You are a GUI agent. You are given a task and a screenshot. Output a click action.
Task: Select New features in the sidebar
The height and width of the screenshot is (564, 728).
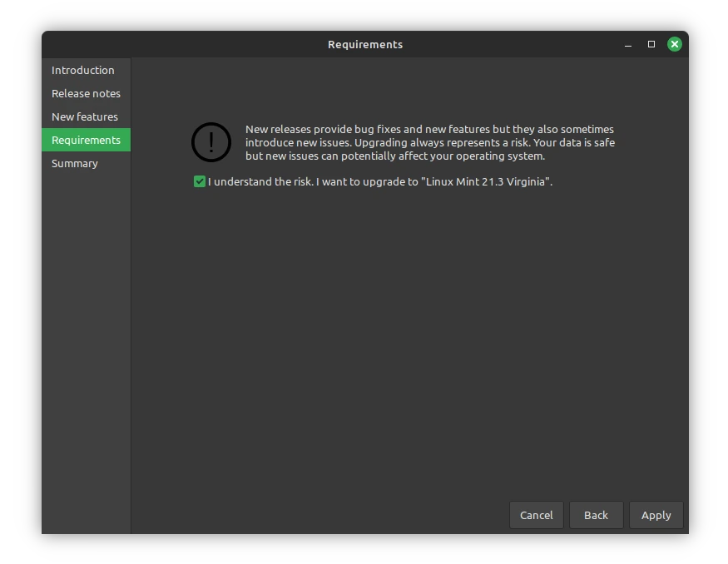[85, 116]
